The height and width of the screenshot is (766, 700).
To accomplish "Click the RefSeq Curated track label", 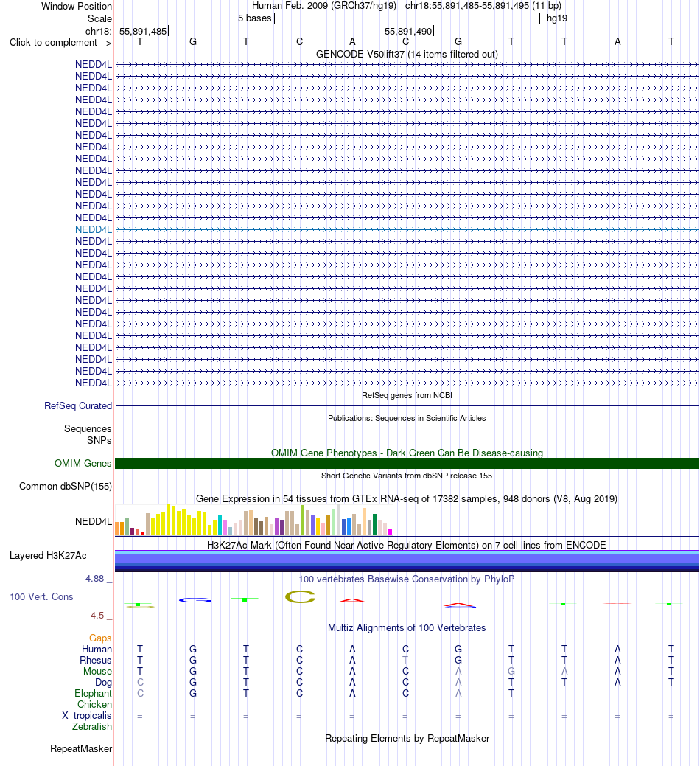I will point(78,406).
